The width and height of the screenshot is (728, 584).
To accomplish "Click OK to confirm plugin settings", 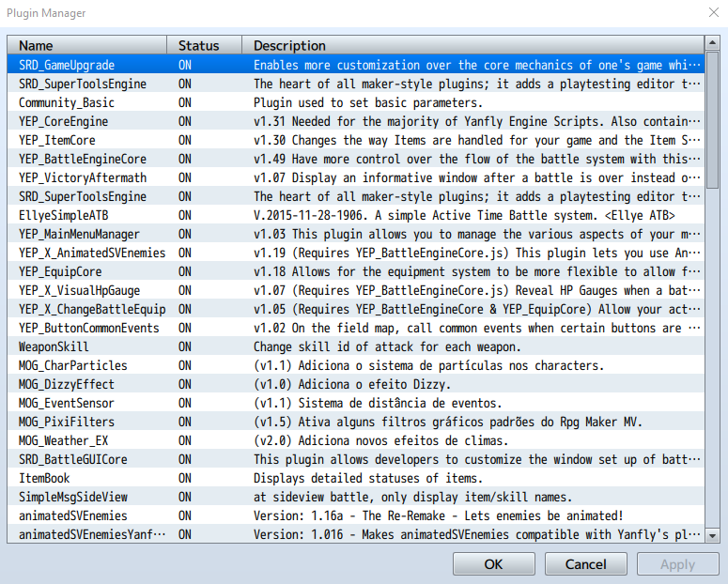I will [493, 564].
